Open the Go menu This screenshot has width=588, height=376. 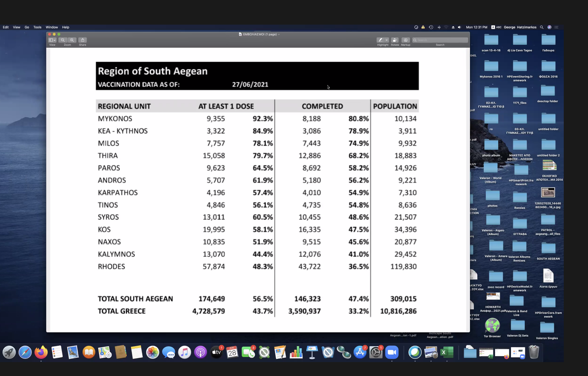coord(27,27)
